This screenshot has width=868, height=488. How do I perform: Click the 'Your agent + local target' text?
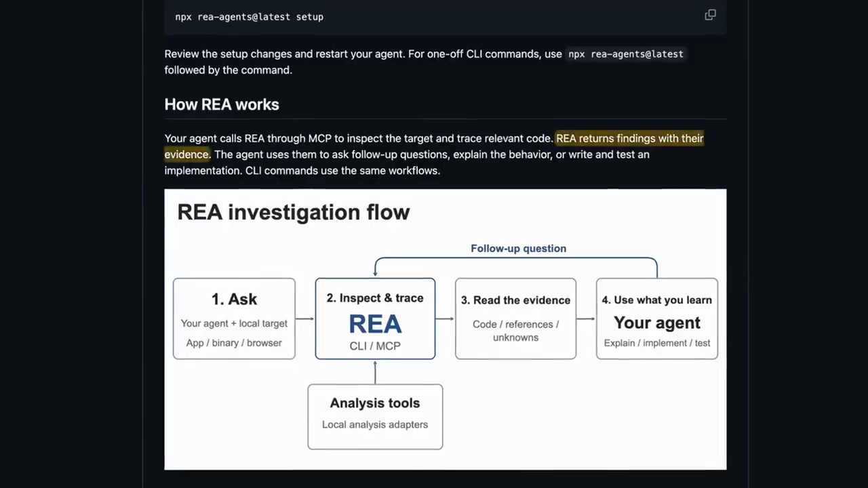pos(234,324)
